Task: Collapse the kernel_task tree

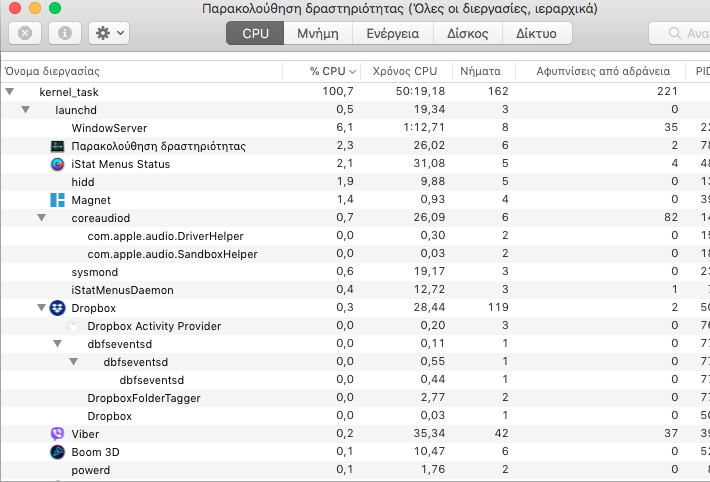Action: (x=10, y=92)
